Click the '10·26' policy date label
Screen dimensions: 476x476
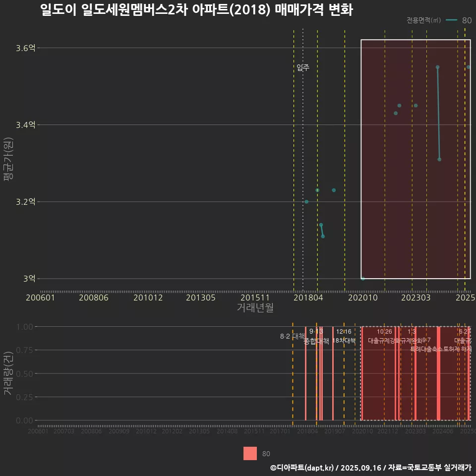384,332
